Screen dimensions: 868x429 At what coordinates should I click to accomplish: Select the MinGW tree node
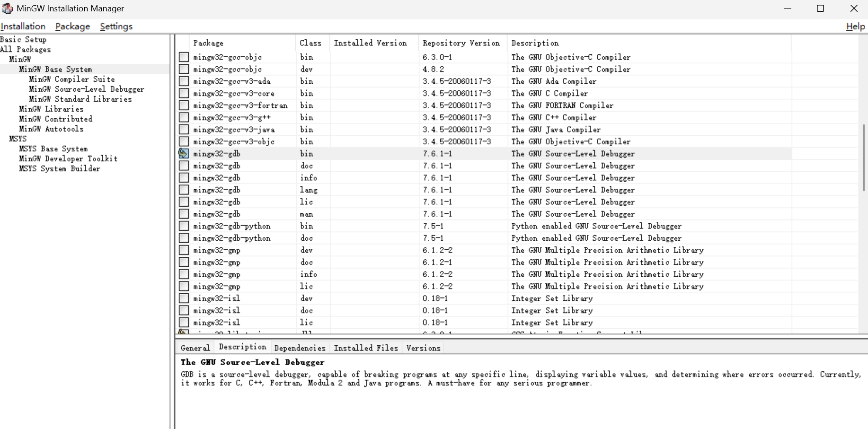pos(20,59)
